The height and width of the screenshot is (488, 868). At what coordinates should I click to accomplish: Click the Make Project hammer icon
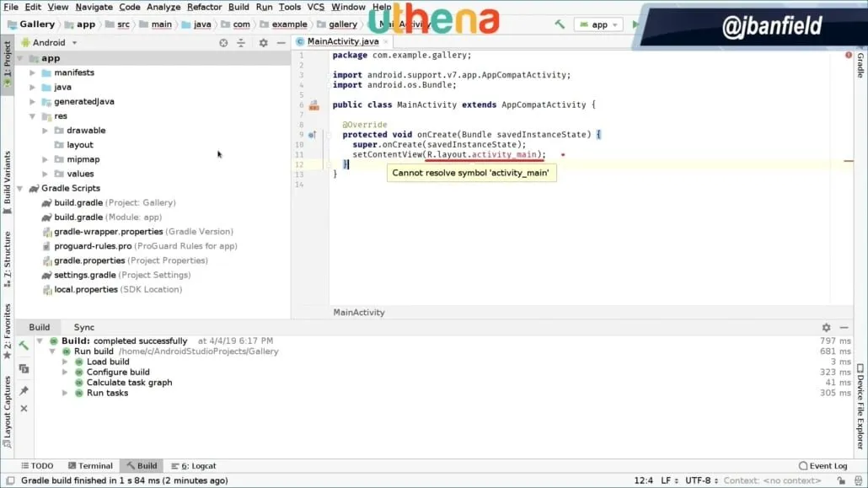pos(560,24)
